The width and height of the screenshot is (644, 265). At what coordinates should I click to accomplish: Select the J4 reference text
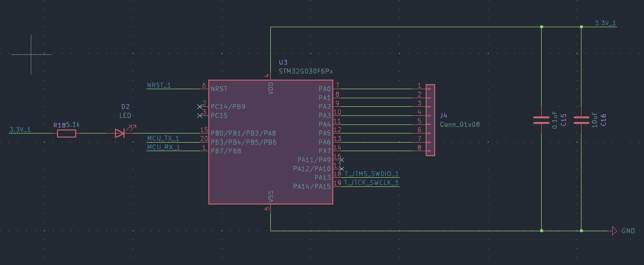tap(444, 115)
